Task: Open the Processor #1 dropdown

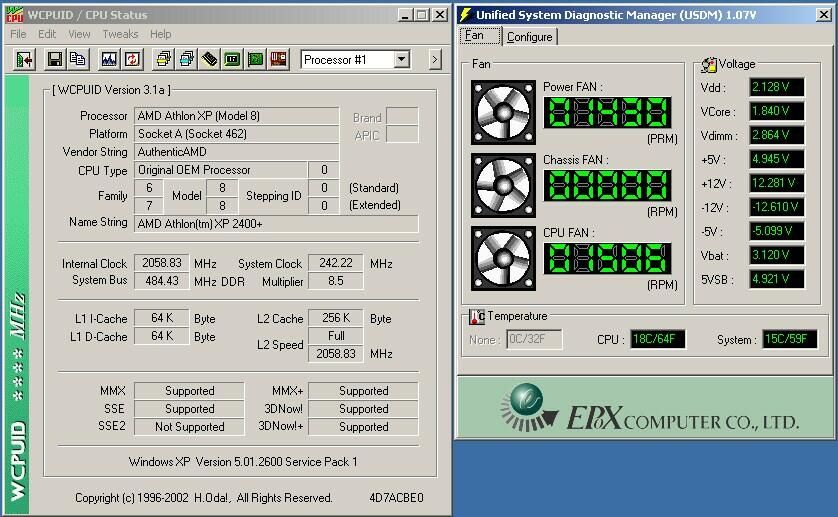Action: [x=402, y=59]
